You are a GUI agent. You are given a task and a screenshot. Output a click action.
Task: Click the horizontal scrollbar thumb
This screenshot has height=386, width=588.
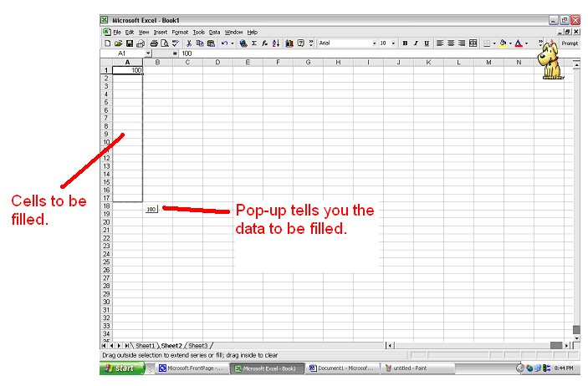pos(556,346)
